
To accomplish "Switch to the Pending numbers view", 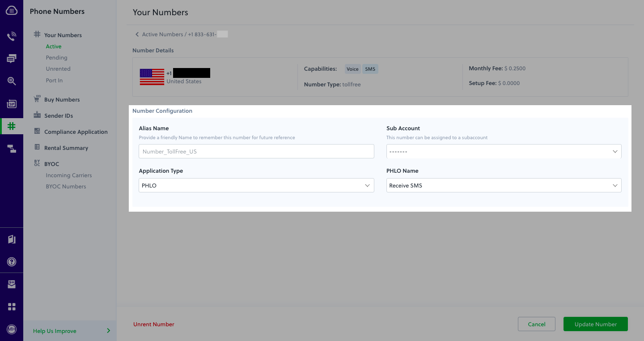I will point(56,57).
